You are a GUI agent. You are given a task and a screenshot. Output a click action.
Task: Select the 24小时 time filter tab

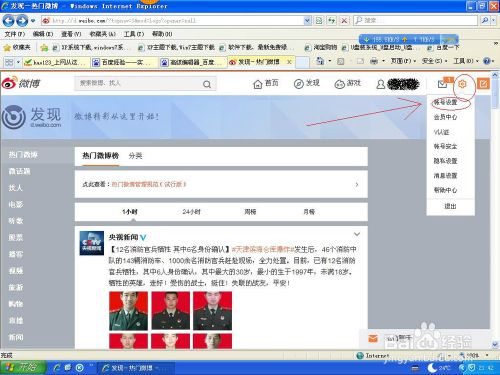tap(192, 212)
